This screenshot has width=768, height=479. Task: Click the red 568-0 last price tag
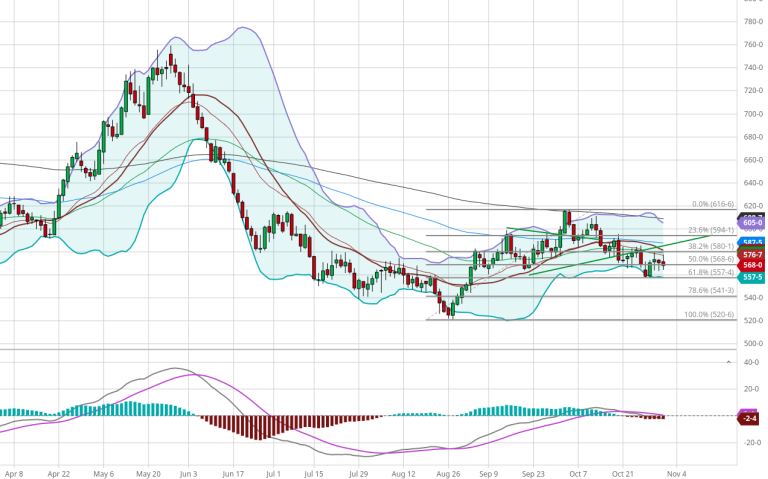753,265
